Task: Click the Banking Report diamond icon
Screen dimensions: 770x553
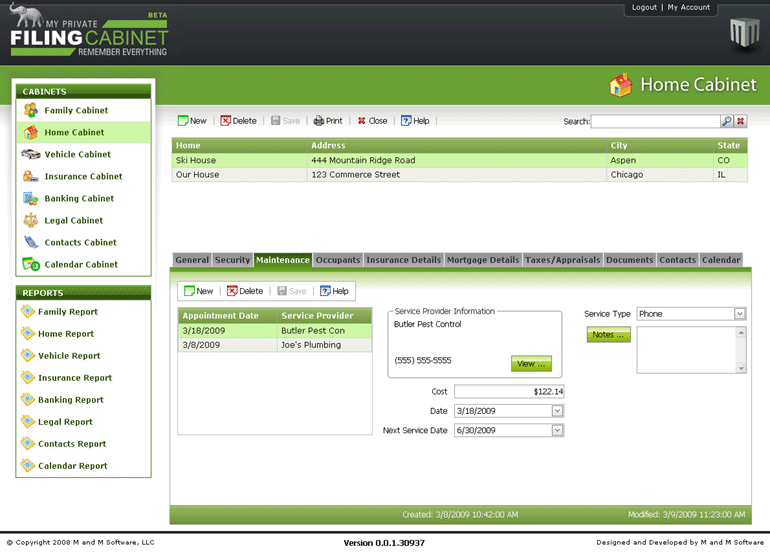Action: (x=28, y=399)
